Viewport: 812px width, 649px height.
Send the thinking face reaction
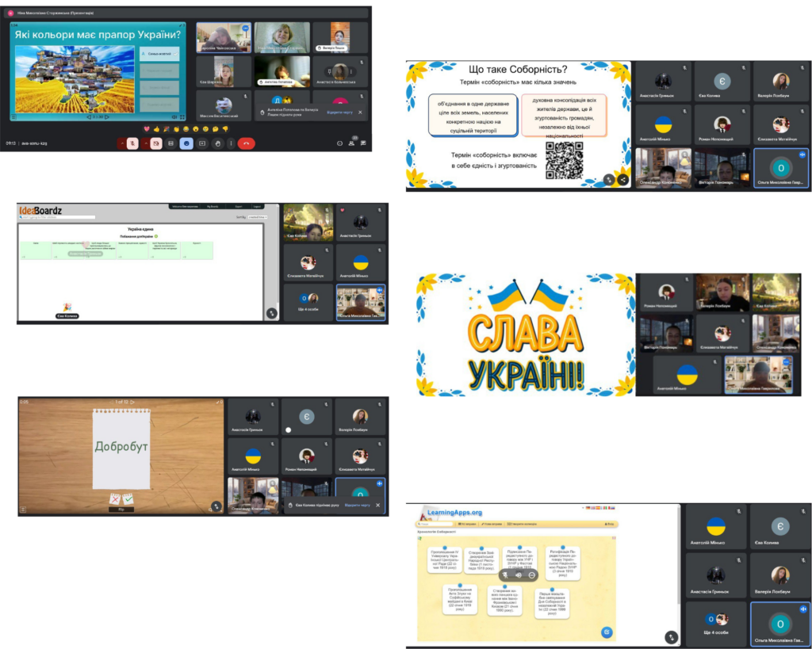point(216,129)
